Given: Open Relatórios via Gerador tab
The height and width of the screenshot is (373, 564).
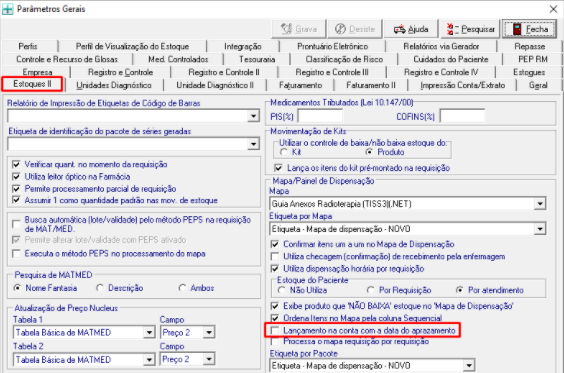Looking at the screenshot, I should [x=441, y=46].
